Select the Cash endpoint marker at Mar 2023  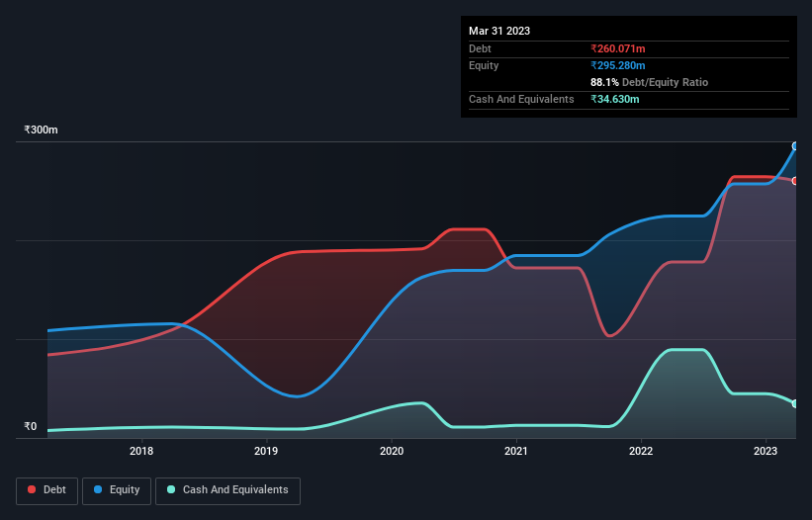click(795, 403)
